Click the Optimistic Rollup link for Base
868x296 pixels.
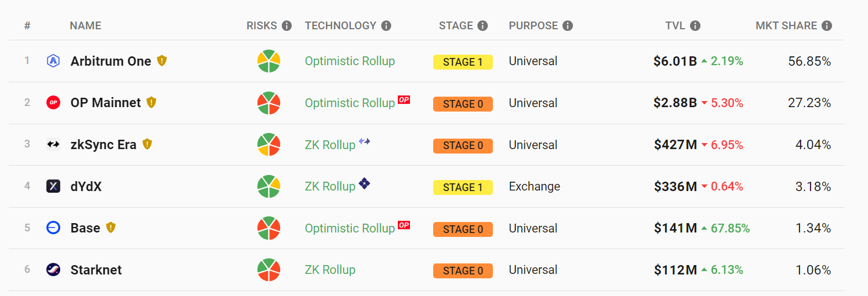350,228
